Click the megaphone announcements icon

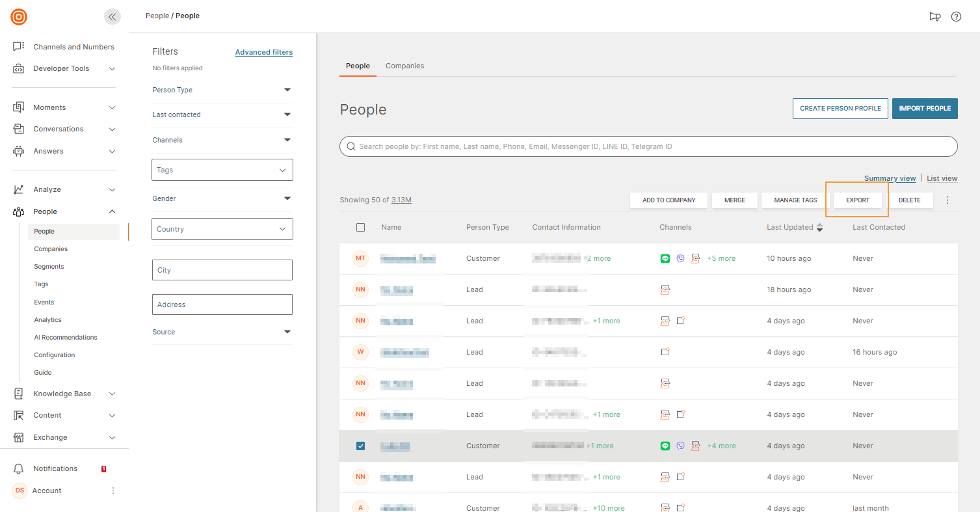click(935, 17)
